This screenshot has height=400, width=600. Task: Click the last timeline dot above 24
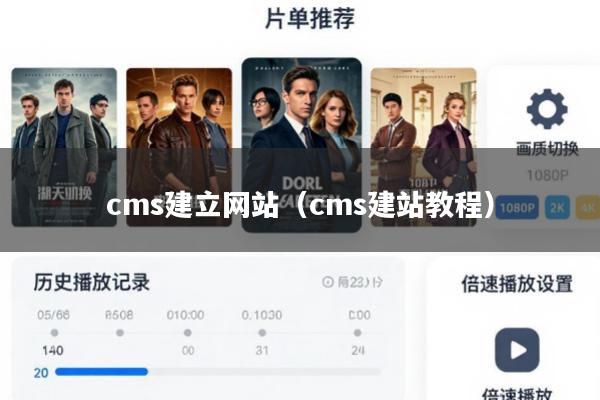[357, 333]
